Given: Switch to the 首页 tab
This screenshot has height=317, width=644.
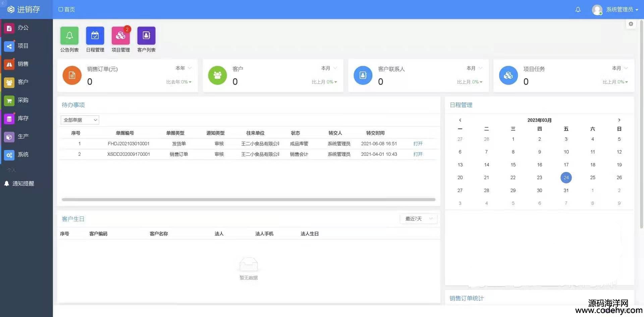Looking at the screenshot, I should click(67, 9).
